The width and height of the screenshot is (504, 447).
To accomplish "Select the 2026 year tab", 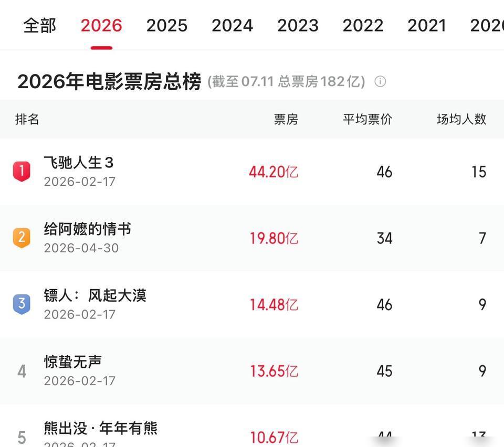I will 101,25.
